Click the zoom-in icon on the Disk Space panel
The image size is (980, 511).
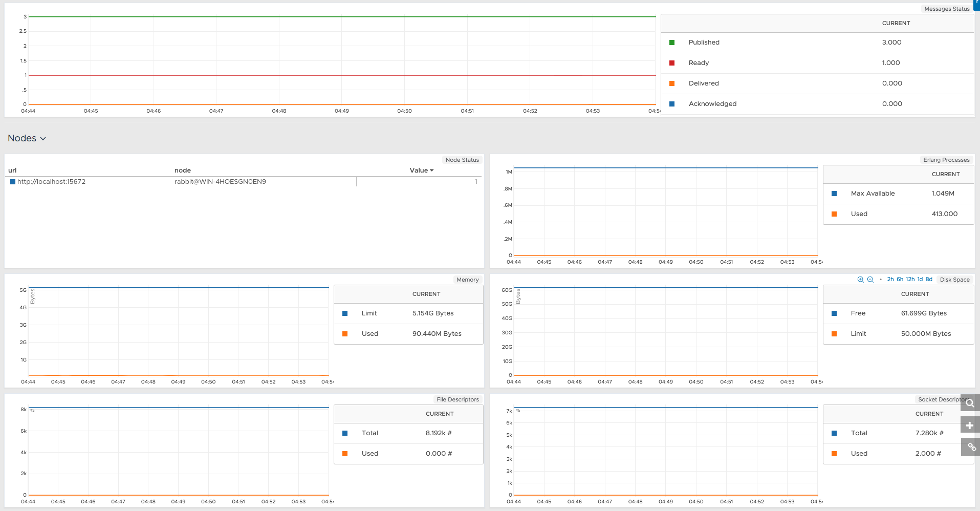pos(861,280)
